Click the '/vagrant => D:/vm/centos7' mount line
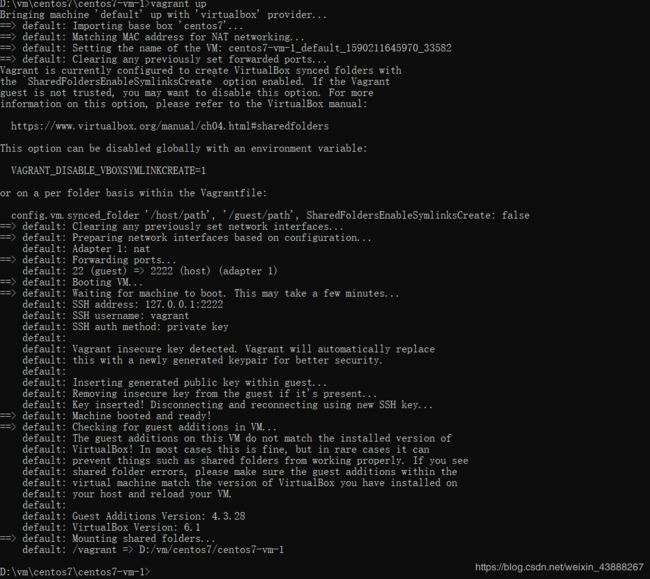 point(153,550)
